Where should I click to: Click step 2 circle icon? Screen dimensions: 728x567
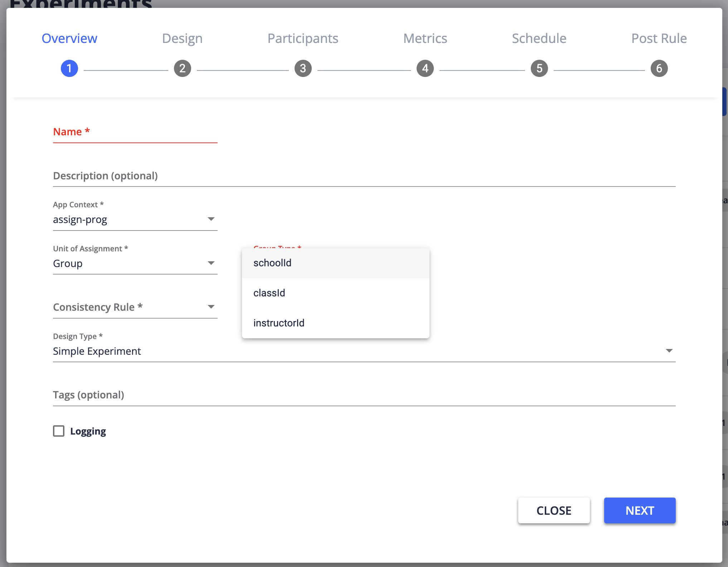coord(183,68)
